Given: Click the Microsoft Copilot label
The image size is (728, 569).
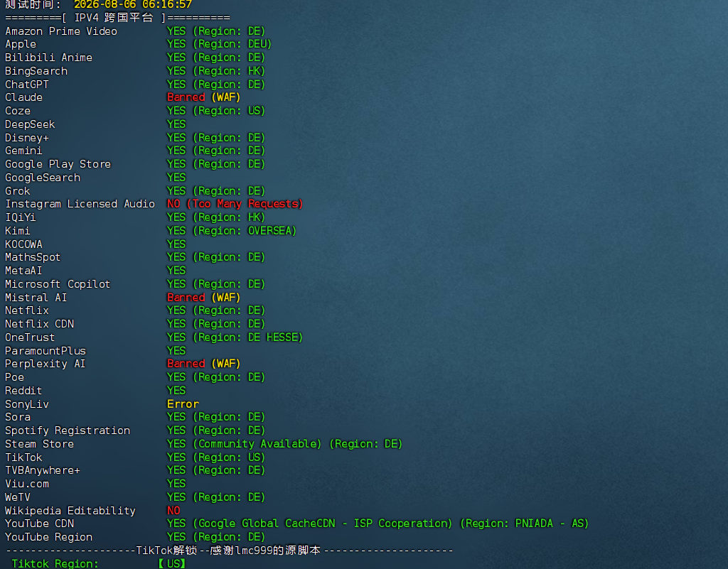Looking at the screenshot, I should click(x=58, y=284).
